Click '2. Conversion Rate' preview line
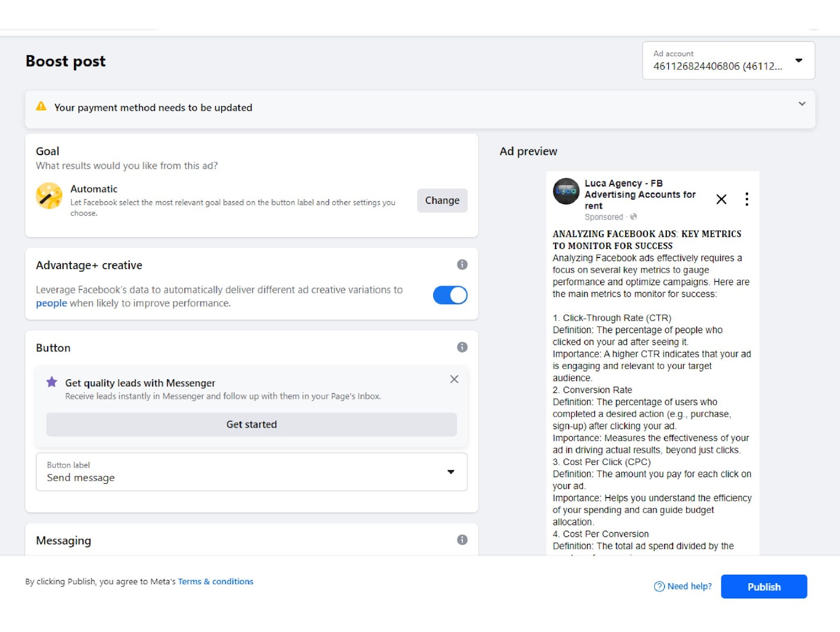 tap(592, 390)
